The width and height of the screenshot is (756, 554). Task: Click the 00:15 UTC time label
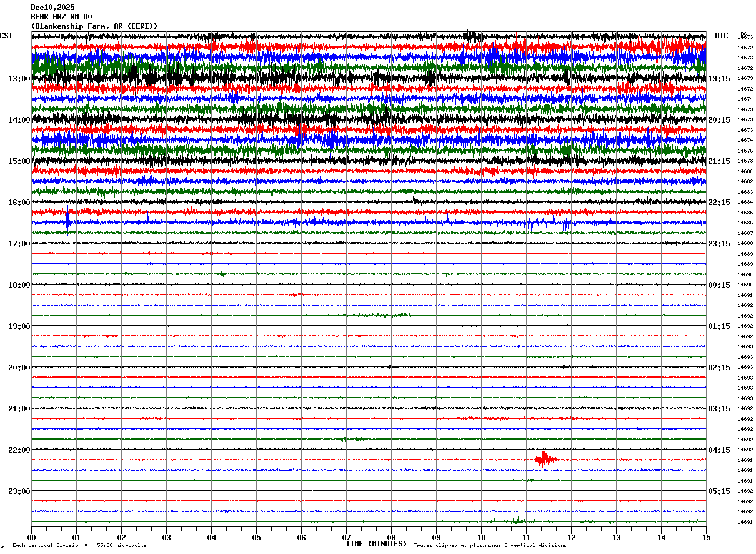click(x=719, y=285)
